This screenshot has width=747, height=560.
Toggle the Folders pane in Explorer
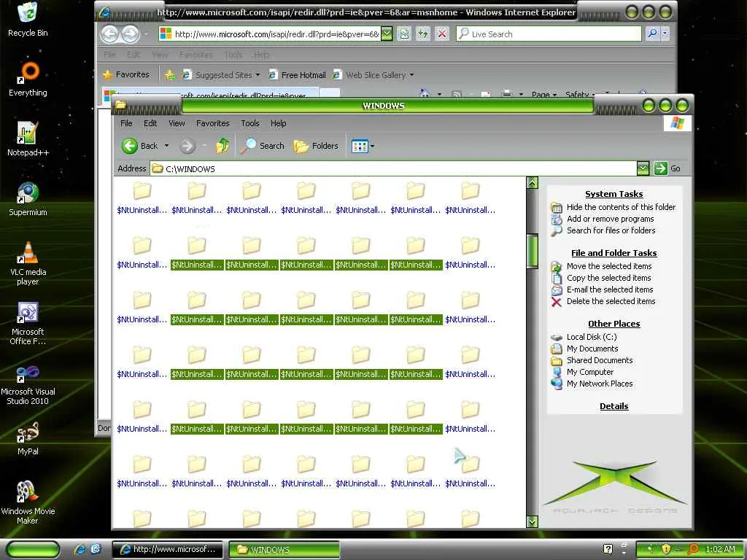click(315, 146)
